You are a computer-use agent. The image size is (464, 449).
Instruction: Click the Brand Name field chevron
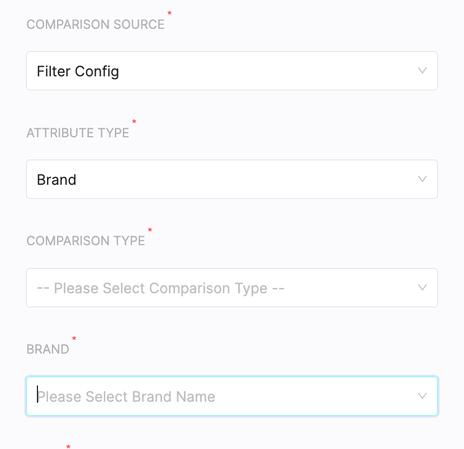[x=422, y=396]
